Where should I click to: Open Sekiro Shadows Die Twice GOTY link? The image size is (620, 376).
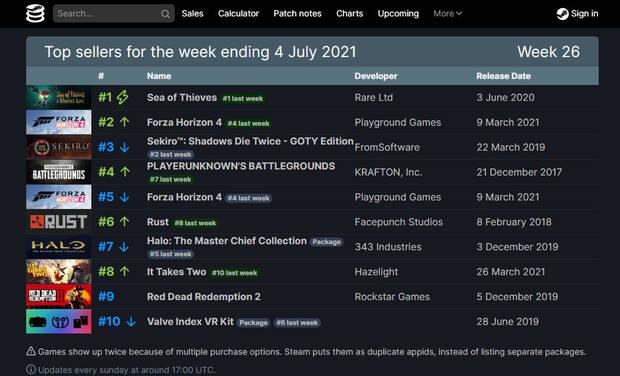250,141
